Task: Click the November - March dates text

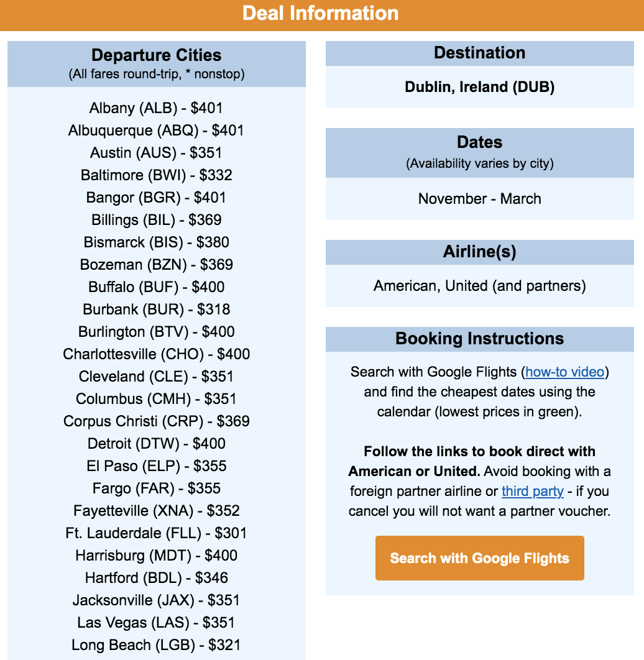Action: [x=479, y=199]
